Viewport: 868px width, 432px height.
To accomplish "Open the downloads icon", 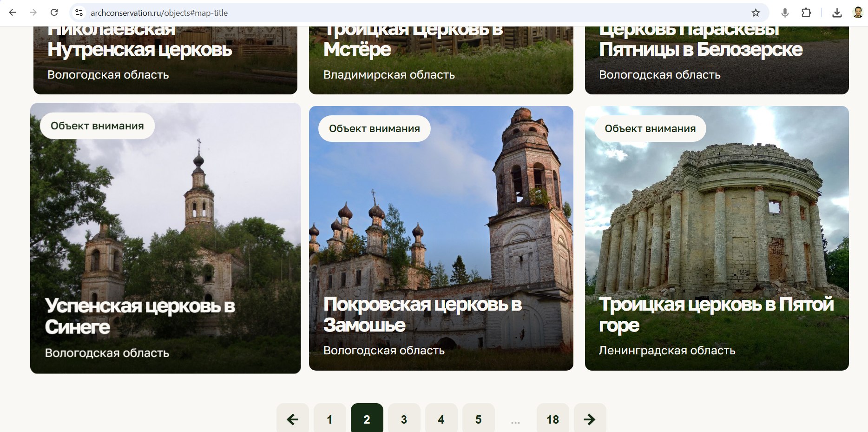I will point(837,13).
